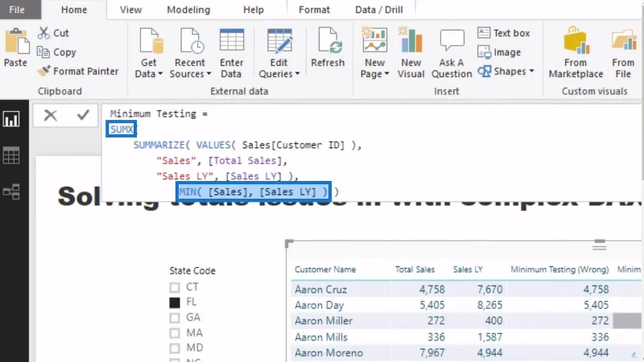Toggle the MD state checkbox
The image size is (644, 362).
coord(175,348)
